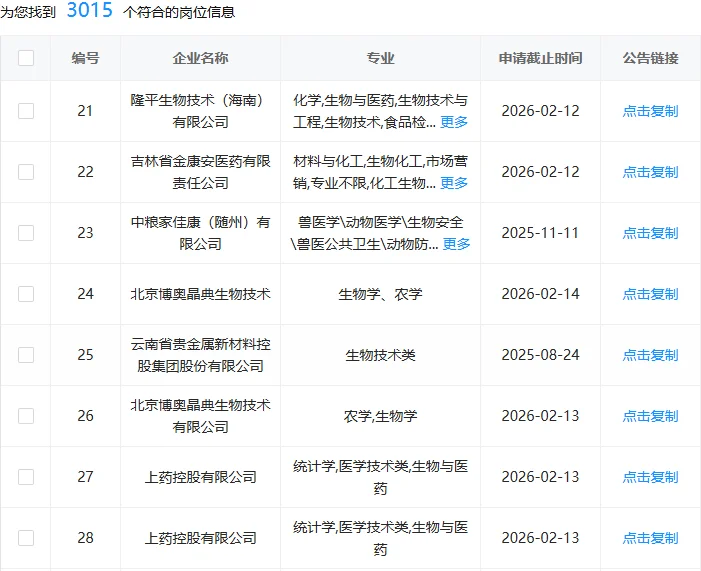Click number 28 cell
The width and height of the screenshot is (701, 571).
pos(85,538)
